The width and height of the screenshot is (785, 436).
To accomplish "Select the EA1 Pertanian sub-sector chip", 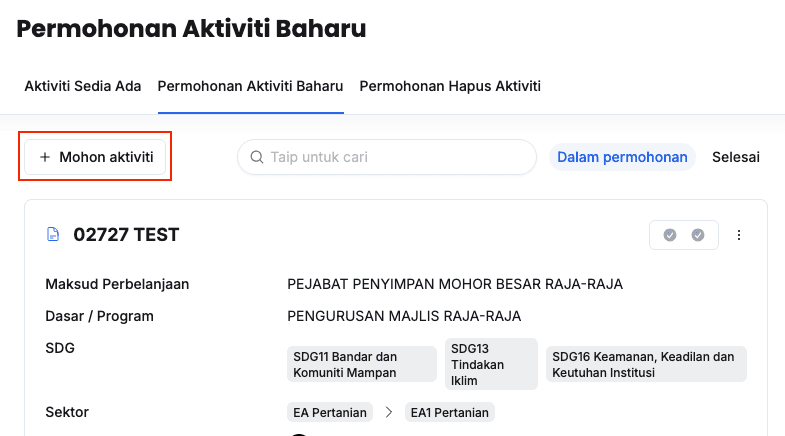I will [449, 412].
